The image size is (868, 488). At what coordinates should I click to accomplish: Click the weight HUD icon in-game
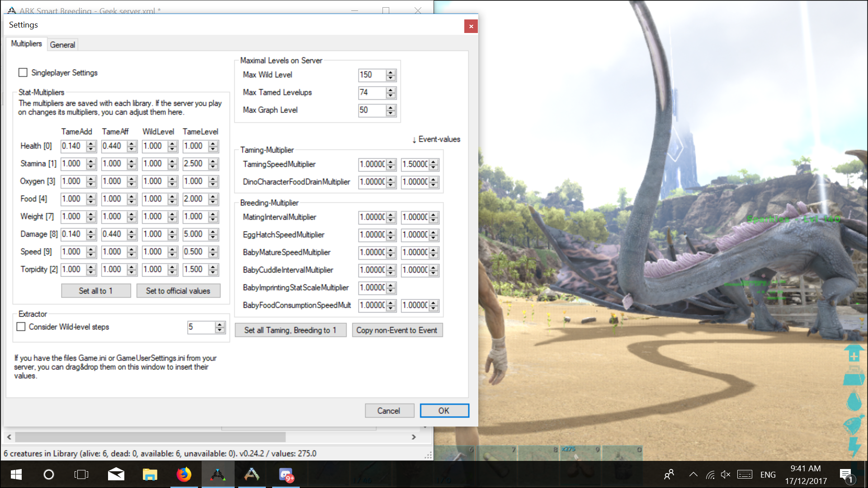[854, 376]
